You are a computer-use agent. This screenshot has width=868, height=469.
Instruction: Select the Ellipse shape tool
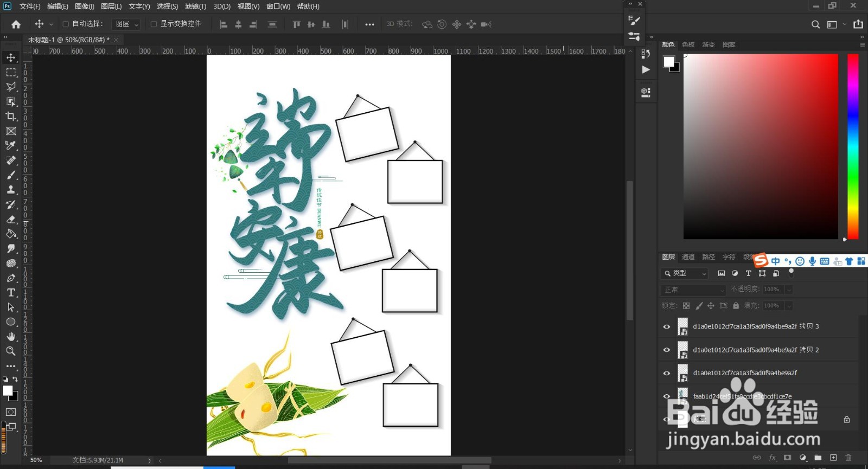[x=11, y=322]
